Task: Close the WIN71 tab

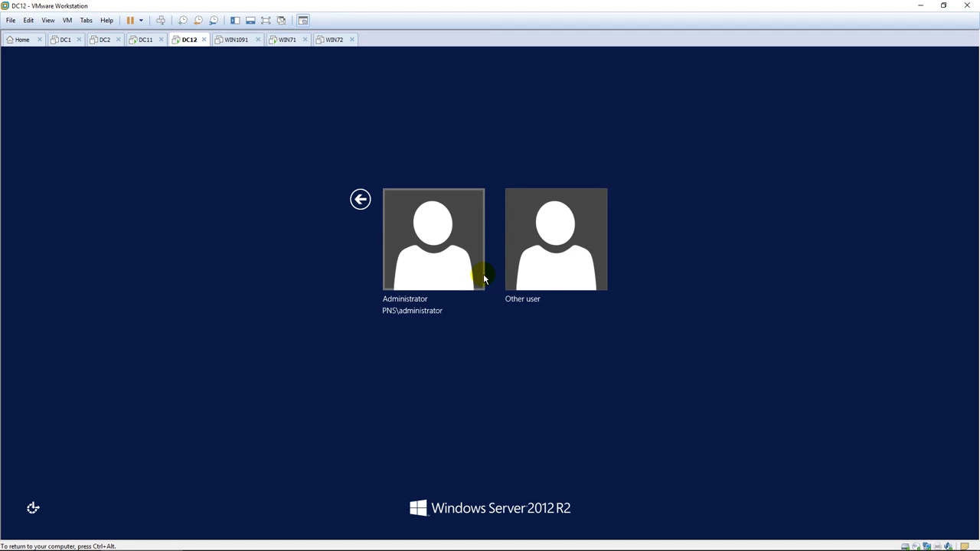Action: point(305,39)
